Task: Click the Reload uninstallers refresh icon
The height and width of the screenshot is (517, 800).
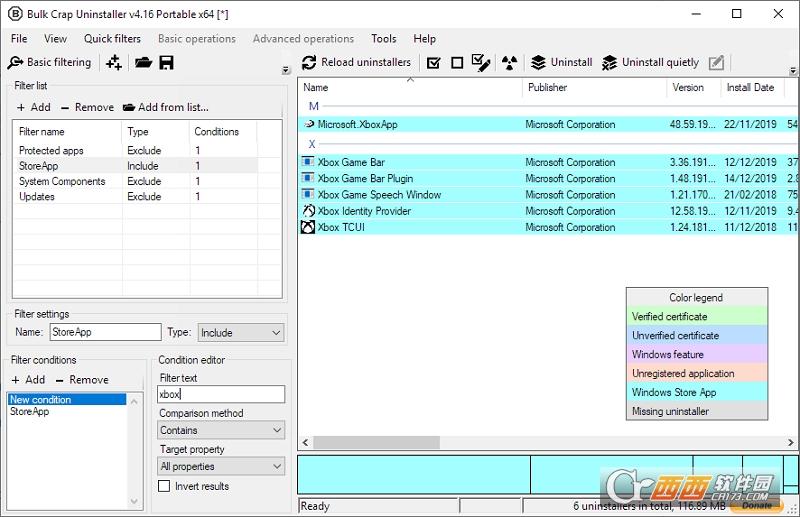Action: coord(309,62)
